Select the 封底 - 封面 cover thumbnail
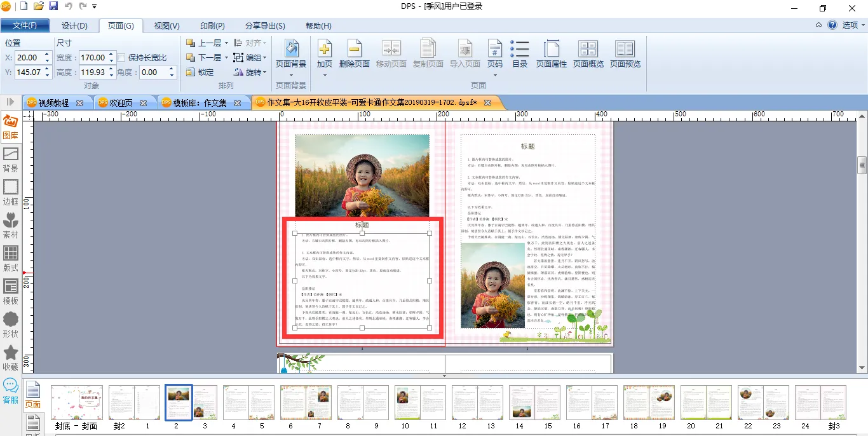 (x=77, y=402)
